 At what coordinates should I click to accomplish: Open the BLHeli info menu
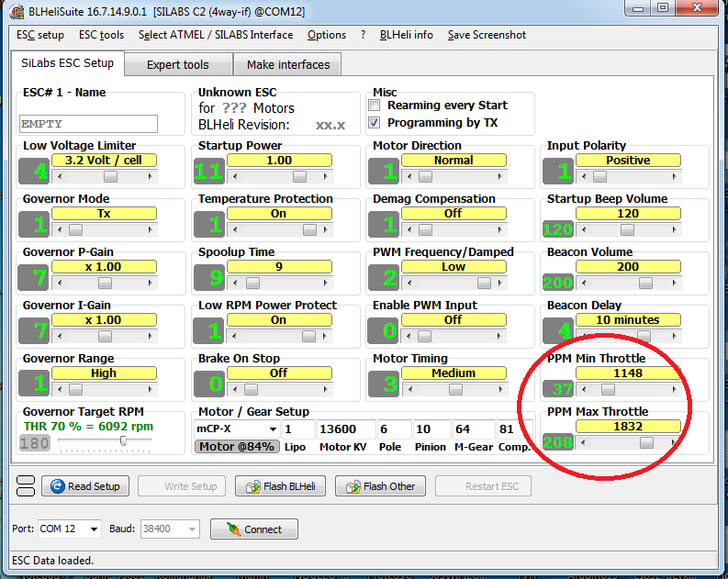click(x=407, y=35)
